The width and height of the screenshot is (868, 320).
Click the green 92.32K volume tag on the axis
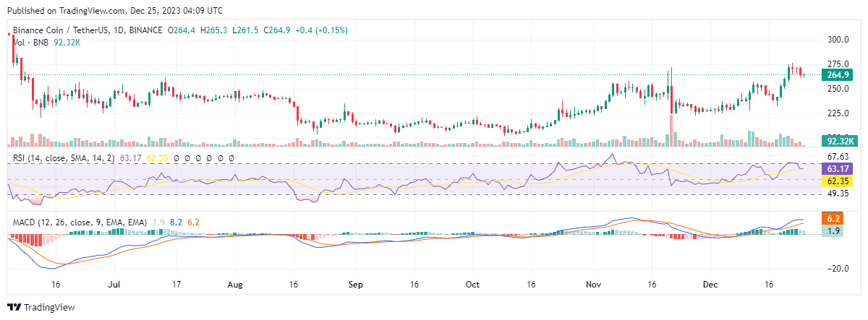[839, 142]
